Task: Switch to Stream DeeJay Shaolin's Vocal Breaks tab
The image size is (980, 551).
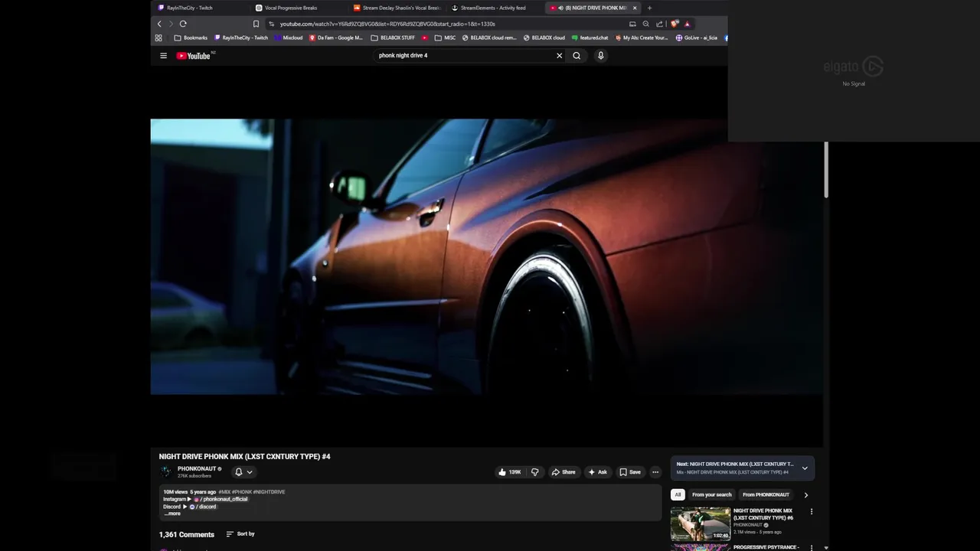Action: click(397, 8)
